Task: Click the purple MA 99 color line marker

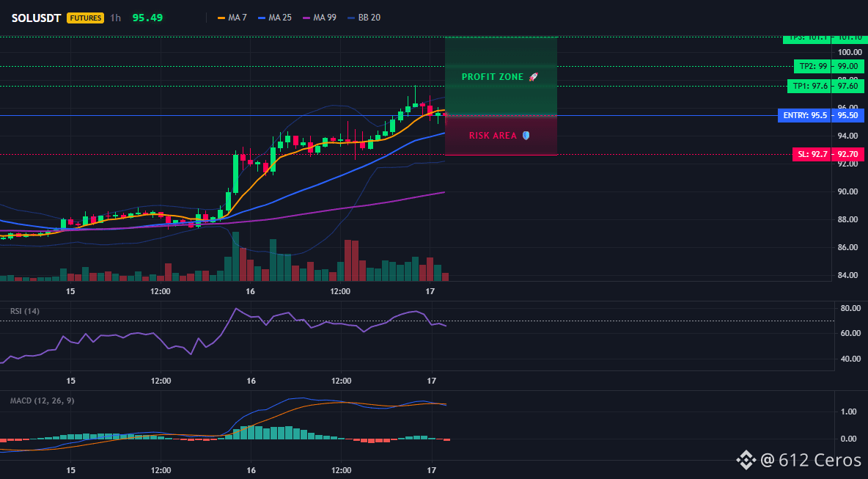Action: (x=306, y=18)
